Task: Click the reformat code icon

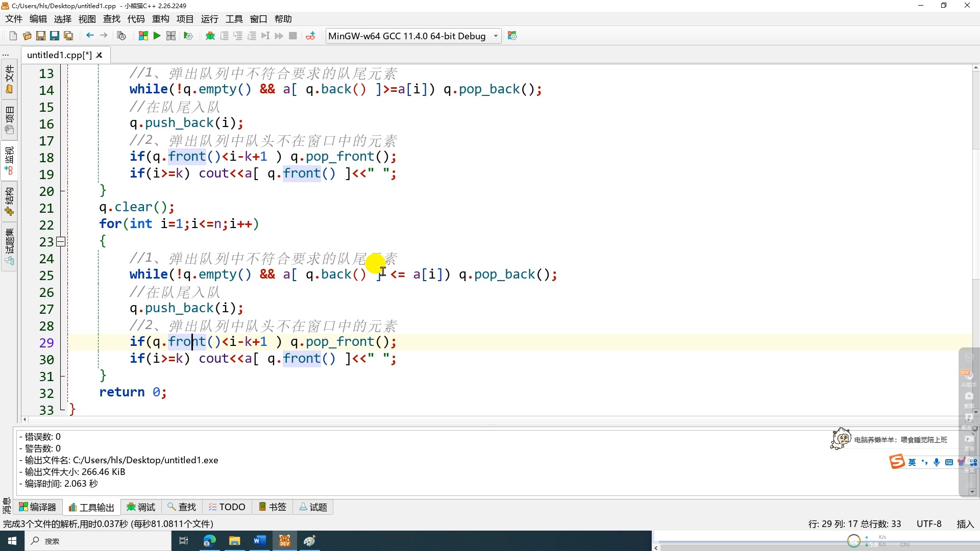Action: [121, 36]
